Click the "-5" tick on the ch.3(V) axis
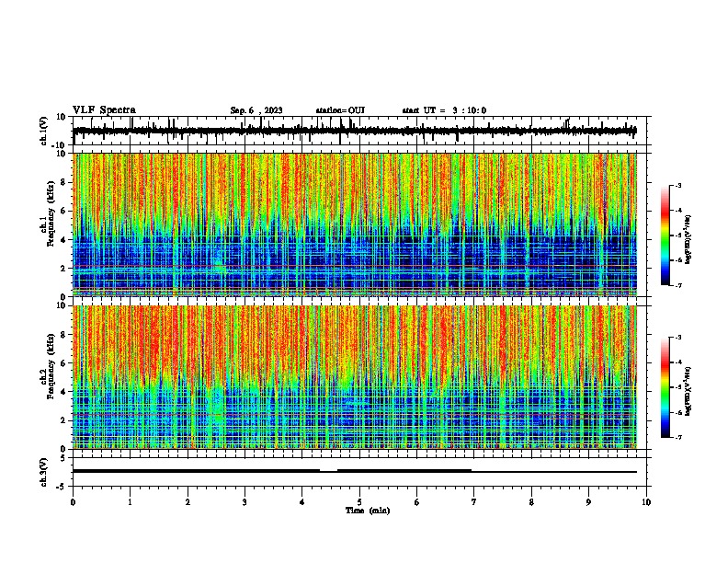 coord(63,487)
